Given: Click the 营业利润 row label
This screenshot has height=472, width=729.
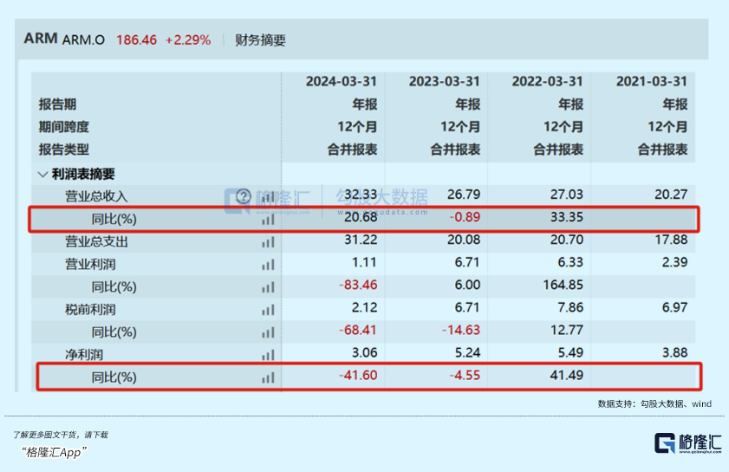Looking at the screenshot, I should point(90,265).
